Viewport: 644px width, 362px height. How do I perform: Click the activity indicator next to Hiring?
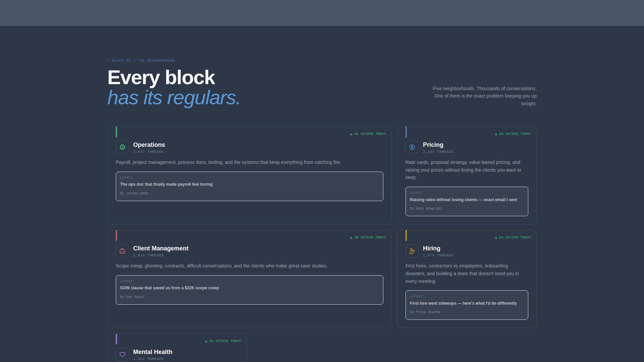[x=496, y=237]
